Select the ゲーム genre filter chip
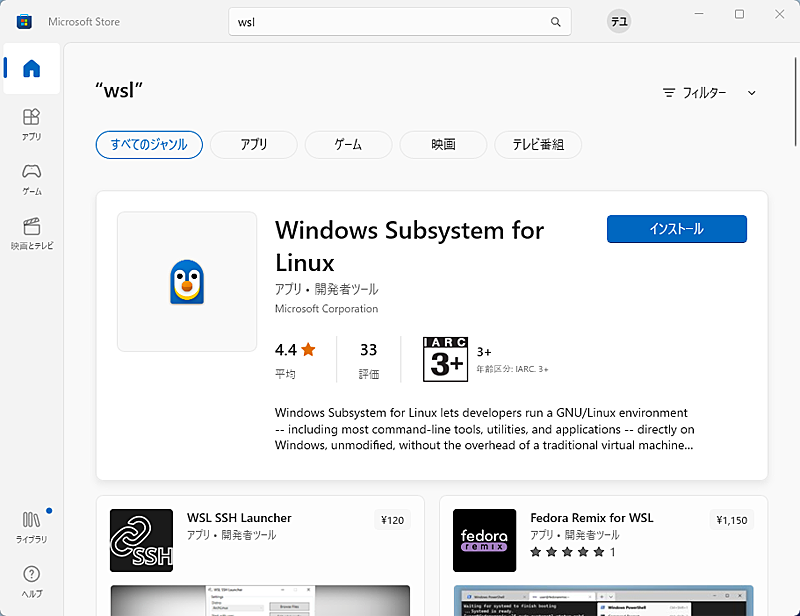Image resolution: width=800 pixels, height=616 pixels. pyautogui.click(x=348, y=144)
